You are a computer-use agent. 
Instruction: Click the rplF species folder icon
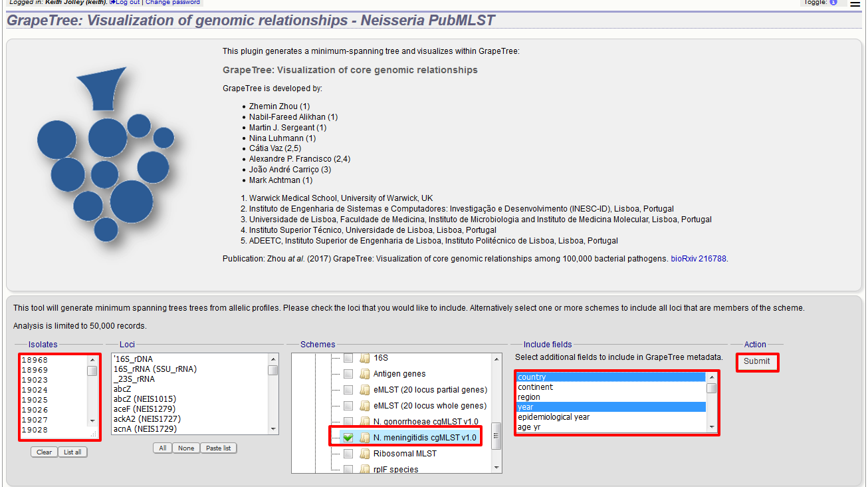[364, 470]
